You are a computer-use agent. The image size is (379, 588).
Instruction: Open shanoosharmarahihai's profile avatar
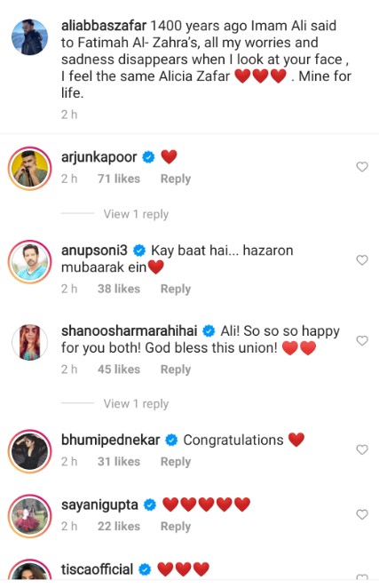30,342
